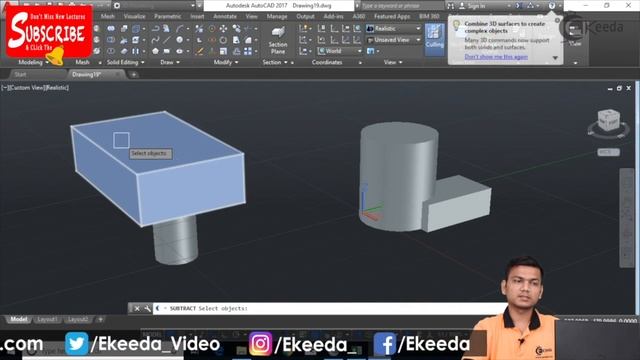Select the Line tool in Draw panel

pos(167,40)
